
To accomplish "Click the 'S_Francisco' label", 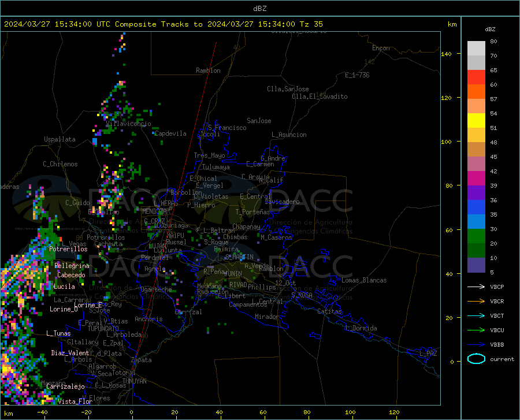I will (x=227, y=128).
